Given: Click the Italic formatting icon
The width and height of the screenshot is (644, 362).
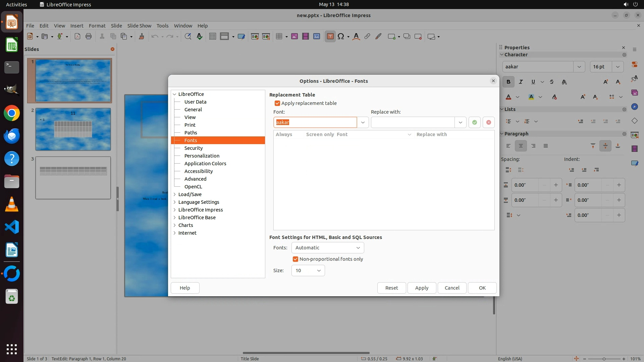Looking at the screenshot, I should pyautogui.click(x=521, y=82).
